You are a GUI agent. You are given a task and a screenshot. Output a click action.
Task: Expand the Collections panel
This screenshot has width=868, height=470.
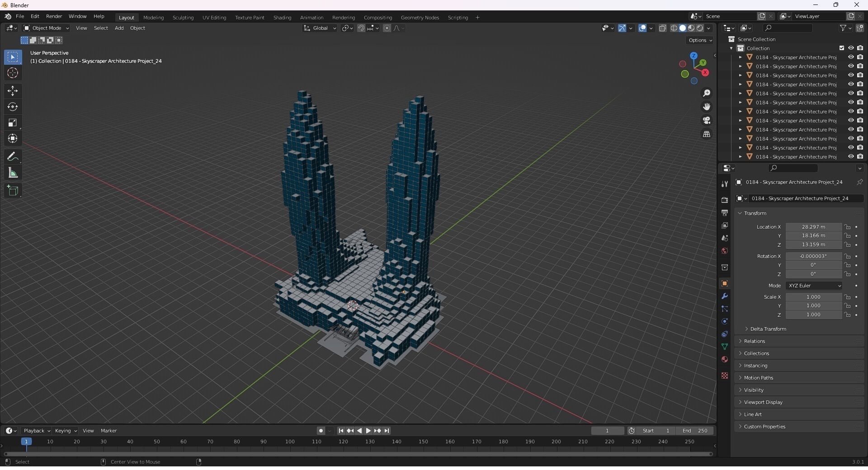(756, 353)
